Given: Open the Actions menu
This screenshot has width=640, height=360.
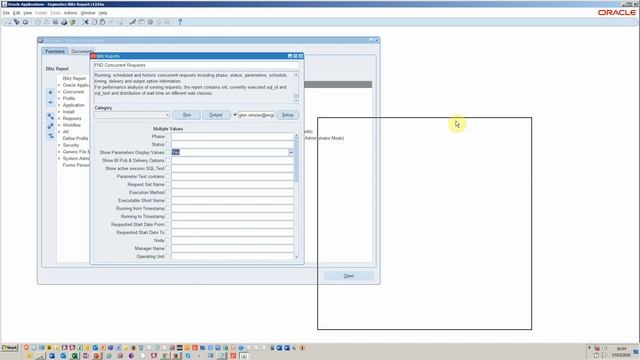Looking at the screenshot, I should click(70, 13).
